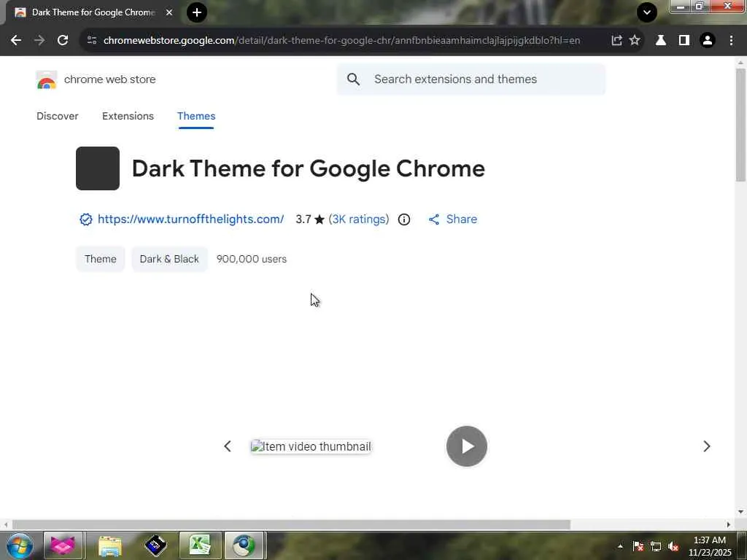The width and height of the screenshot is (747, 560).
Task: Open the pink cat app in taskbar
Action: click(63, 546)
